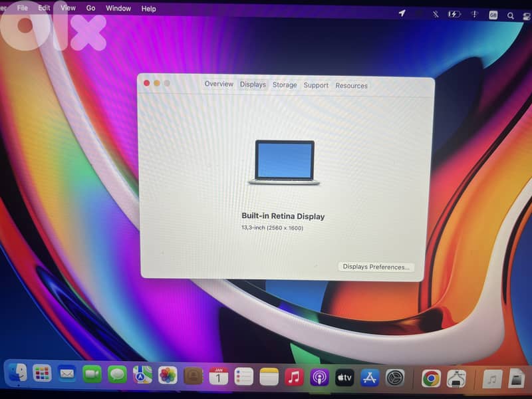Launch Apple TV from the Dock
Viewport: 532px width, 399px height.
tap(344, 378)
